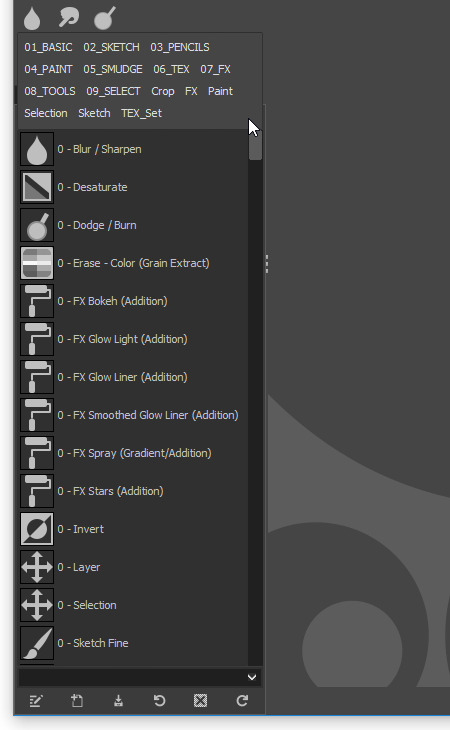Click the tag filter text field

click(x=132, y=677)
